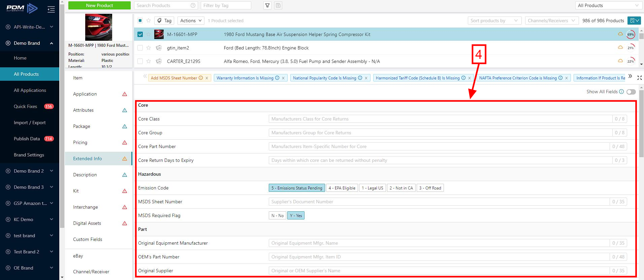Click info icon on National Popularity Code alert
This screenshot has width=644, height=280.
[360, 78]
